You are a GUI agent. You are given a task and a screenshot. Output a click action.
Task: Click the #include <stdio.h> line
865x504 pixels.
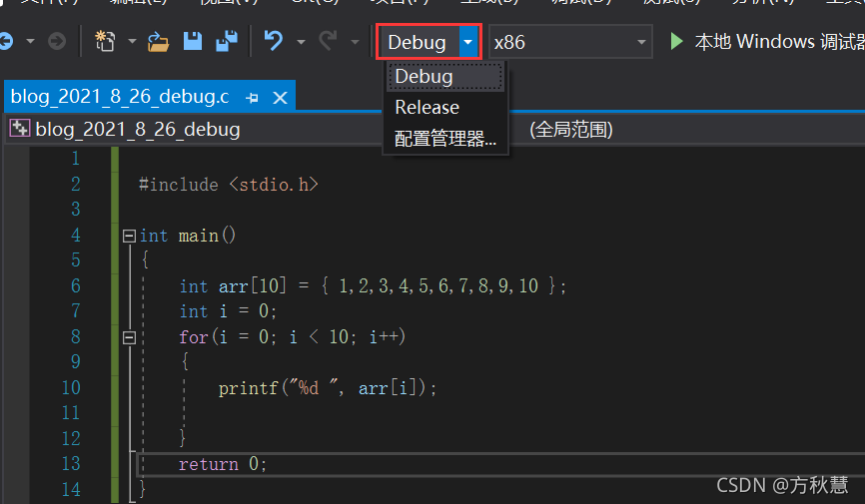(229, 185)
